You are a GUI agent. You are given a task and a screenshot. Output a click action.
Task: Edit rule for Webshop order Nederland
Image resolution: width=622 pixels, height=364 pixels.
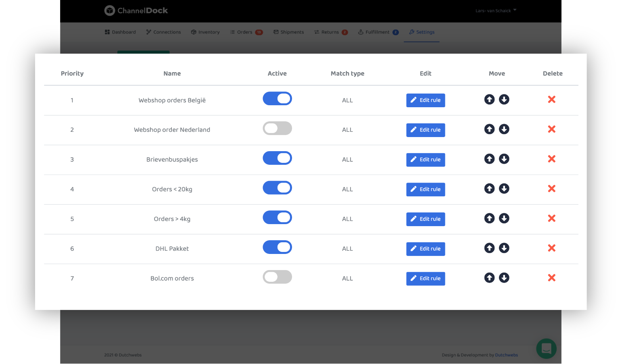pyautogui.click(x=426, y=130)
